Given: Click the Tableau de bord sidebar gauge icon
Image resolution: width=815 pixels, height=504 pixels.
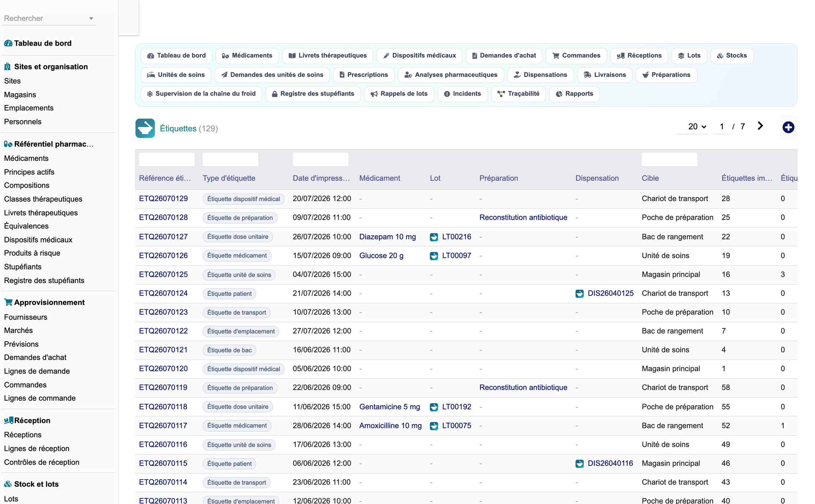Looking at the screenshot, I should (x=8, y=43).
